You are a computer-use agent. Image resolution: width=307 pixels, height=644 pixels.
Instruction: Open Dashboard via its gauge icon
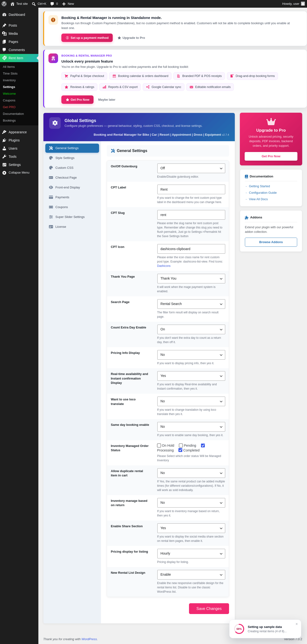click(4, 15)
